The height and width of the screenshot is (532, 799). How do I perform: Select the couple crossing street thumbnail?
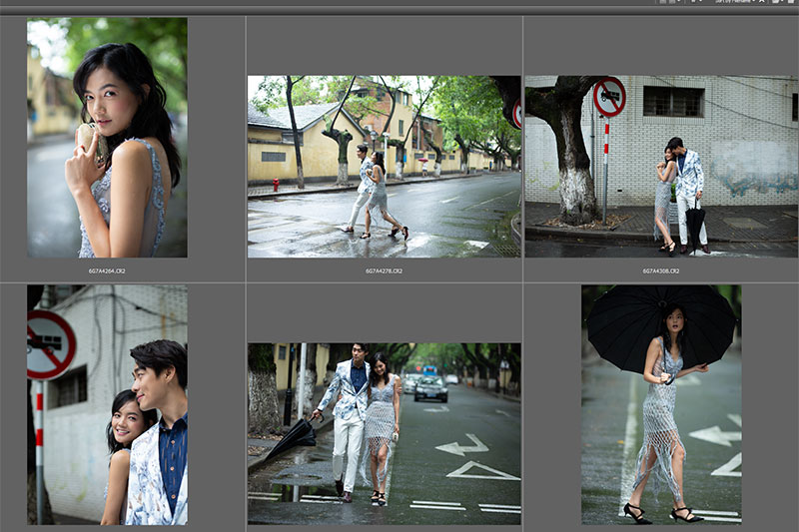point(385,167)
